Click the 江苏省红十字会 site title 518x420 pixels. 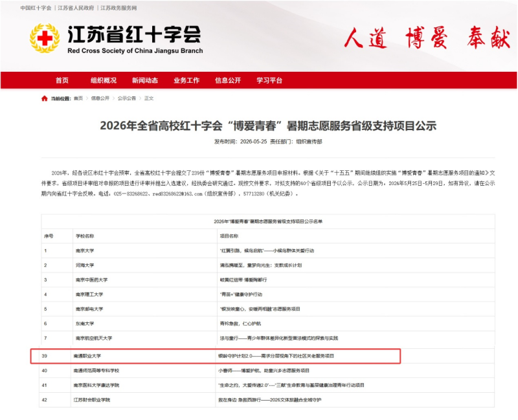click(x=134, y=34)
